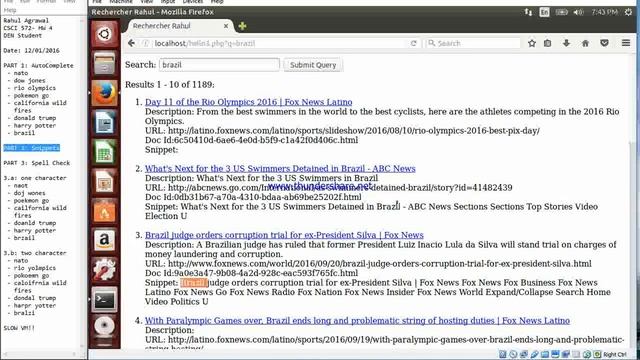Close the Rechercher Rahul tab
Image resolution: width=640 pixels, height=360 pixels.
pyautogui.click(x=226, y=26)
